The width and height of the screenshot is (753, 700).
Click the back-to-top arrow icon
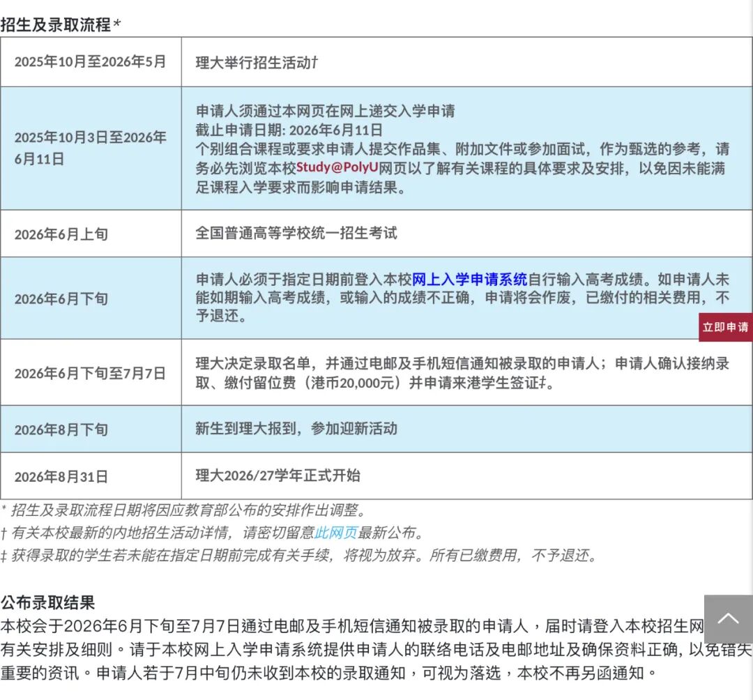(729, 619)
